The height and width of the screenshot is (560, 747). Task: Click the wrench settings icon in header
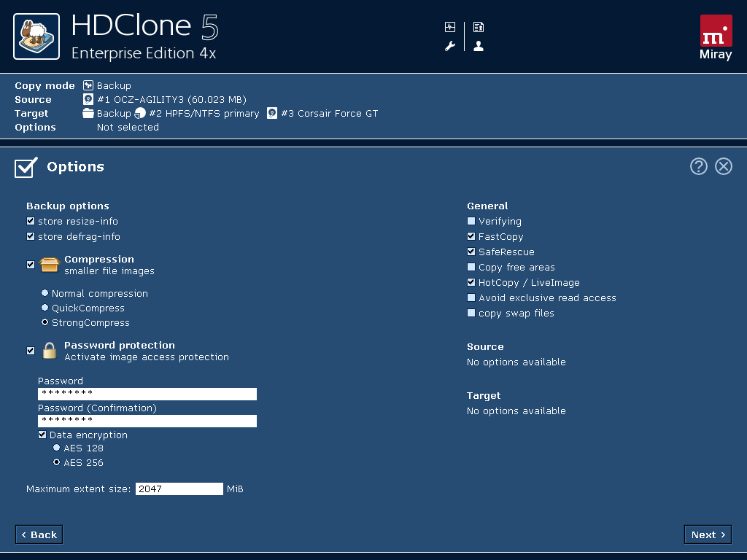coord(450,46)
